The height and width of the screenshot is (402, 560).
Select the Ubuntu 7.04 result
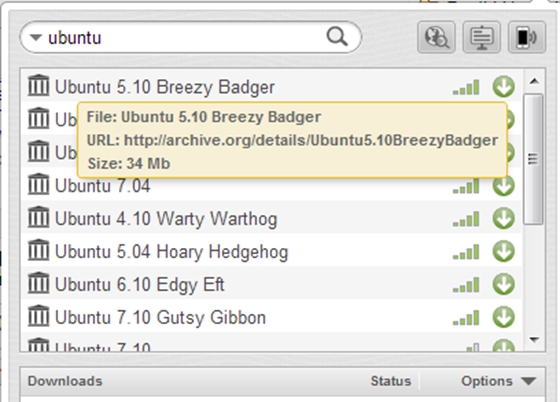pos(272,186)
